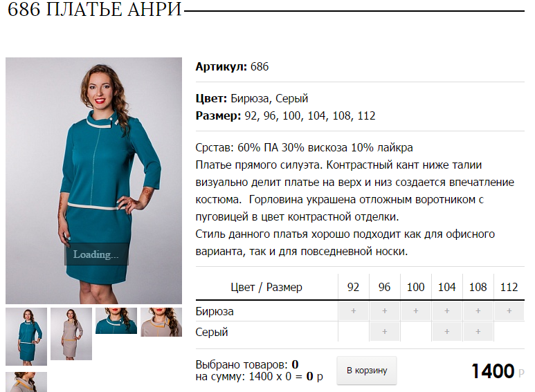Select partially visible bottom-row thumbnail
The width and height of the screenshot is (535, 392).
26,382
